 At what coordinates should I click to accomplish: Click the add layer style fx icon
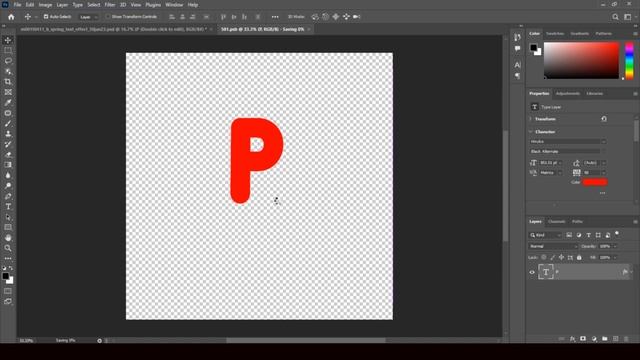point(572,339)
